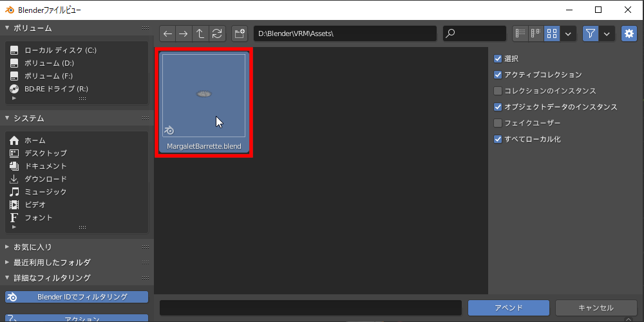The width and height of the screenshot is (644, 322).
Task: Uncheck the 選択 checkbox
Action: tap(498, 59)
